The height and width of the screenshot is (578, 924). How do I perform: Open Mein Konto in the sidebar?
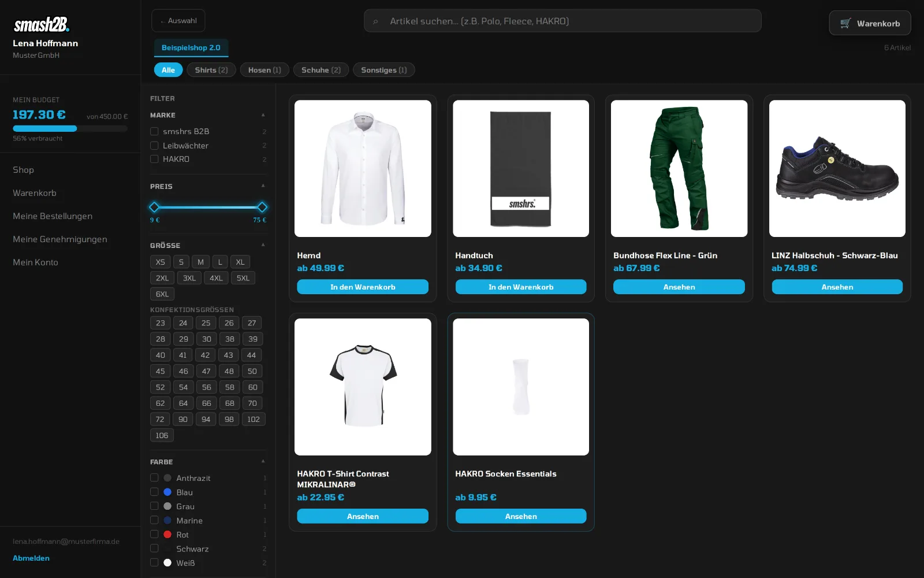tap(36, 262)
